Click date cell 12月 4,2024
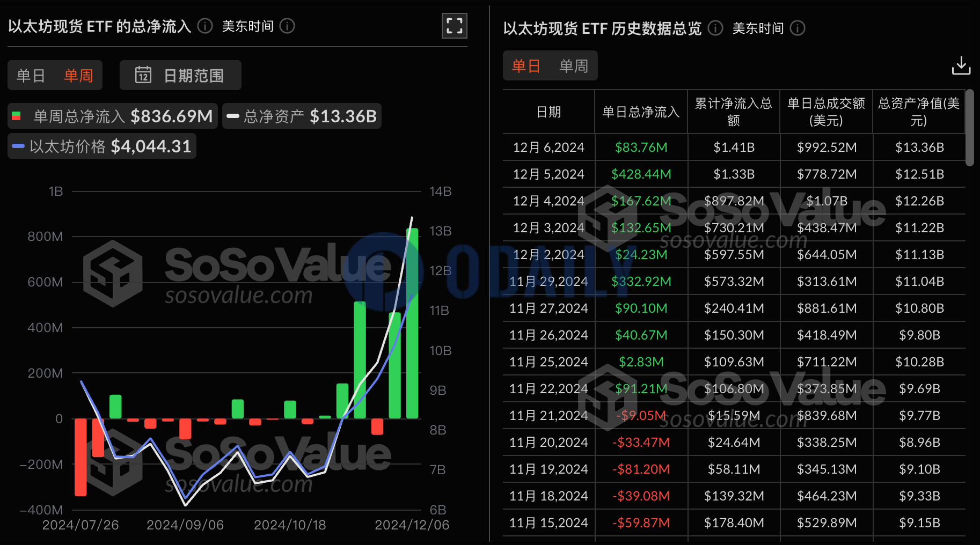This screenshot has height=545, width=980. point(548,201)
